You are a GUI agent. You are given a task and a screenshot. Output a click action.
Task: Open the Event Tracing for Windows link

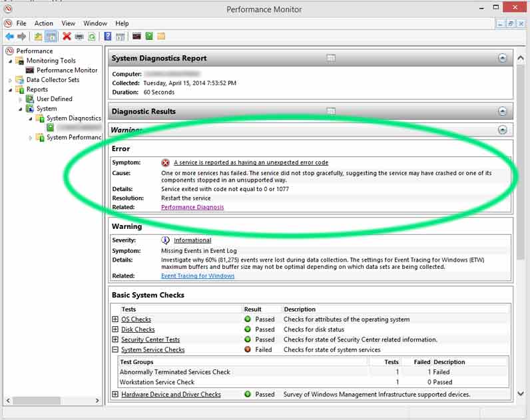[198, 276]
